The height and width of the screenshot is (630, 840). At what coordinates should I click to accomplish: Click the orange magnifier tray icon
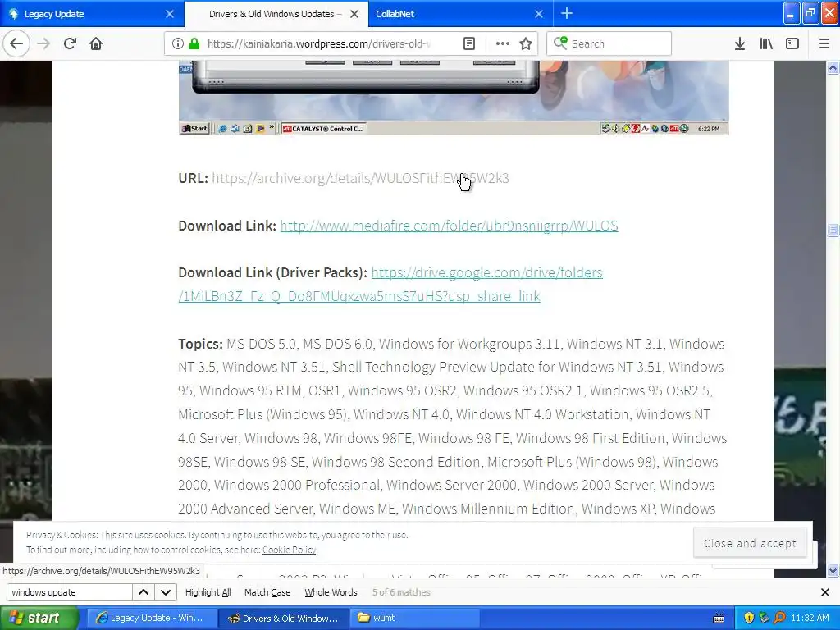click(779, 618)
